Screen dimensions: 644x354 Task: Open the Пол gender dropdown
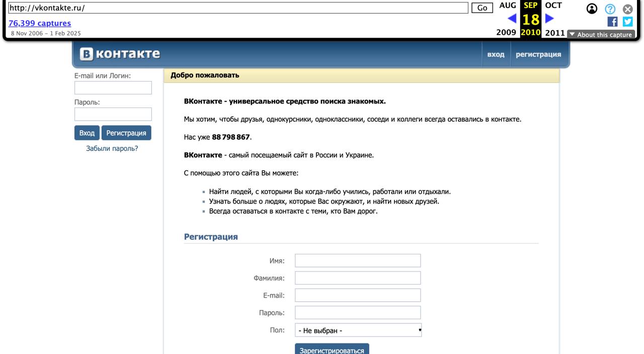358,330
